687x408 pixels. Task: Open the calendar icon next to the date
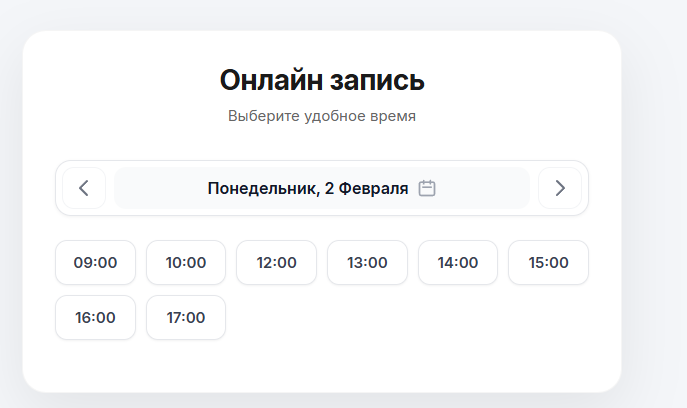pos(427,188)
